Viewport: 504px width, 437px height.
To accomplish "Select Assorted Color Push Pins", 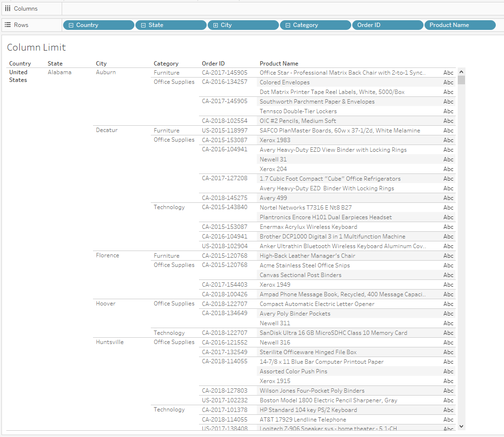I will point(293,371).
